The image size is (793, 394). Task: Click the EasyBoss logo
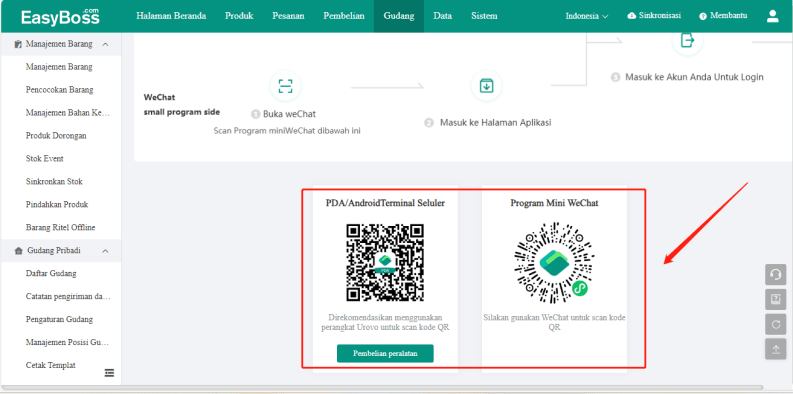(60, 17)
